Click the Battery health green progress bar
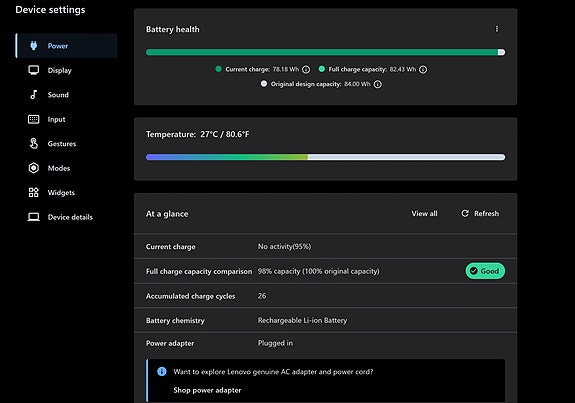Screen dimensions: 575x403 pos(326,52)
